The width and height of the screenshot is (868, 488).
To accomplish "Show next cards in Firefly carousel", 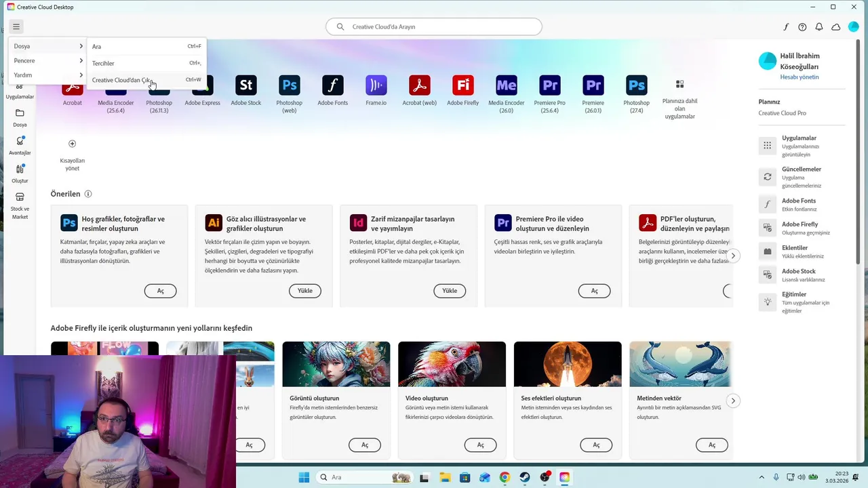I will [x=733, y=401].
